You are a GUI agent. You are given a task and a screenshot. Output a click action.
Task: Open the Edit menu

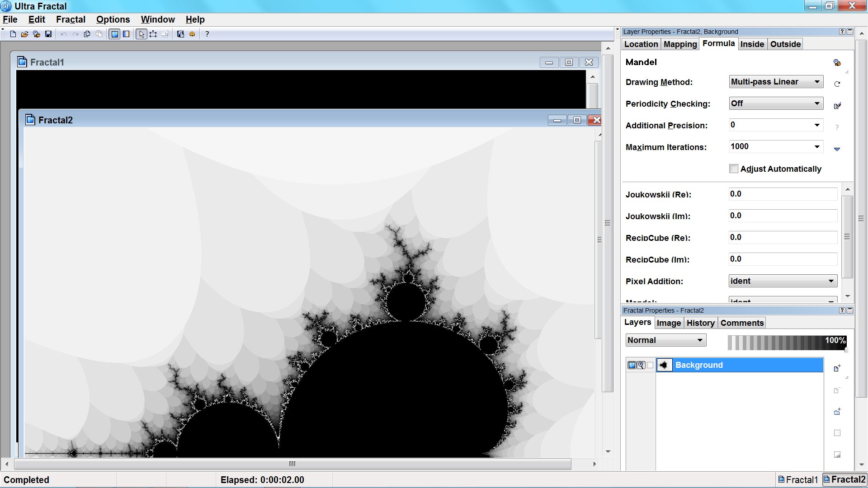pos(37,19)
